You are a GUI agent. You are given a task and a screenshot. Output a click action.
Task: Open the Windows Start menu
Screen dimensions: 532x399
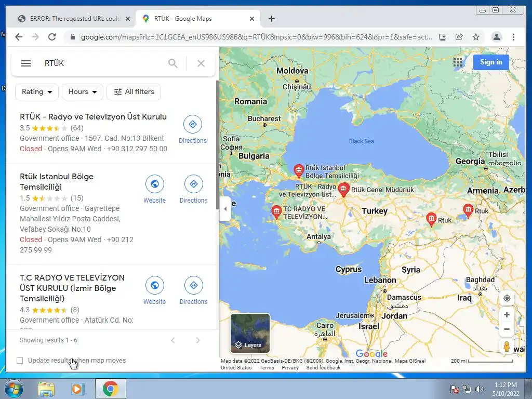point(13,389)
